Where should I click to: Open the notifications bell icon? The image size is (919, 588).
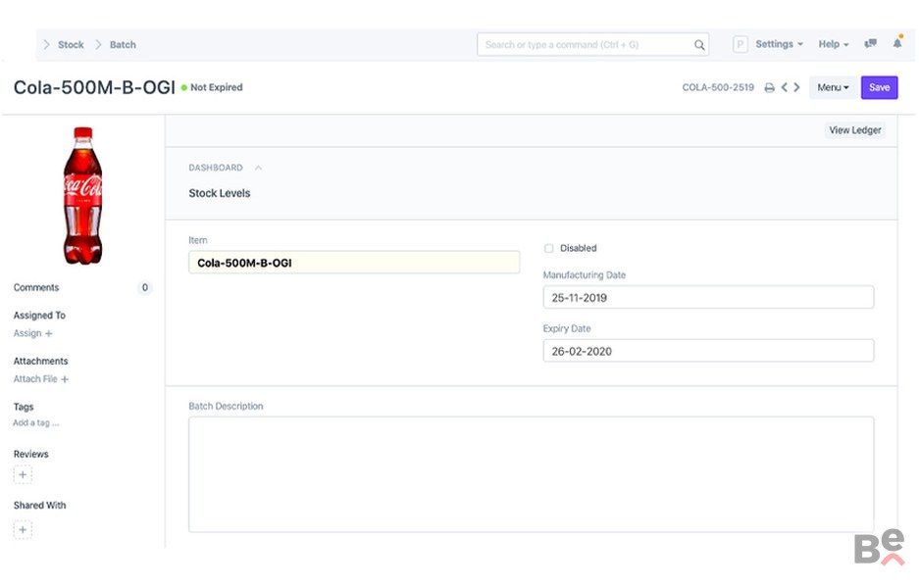coord(897,44)
